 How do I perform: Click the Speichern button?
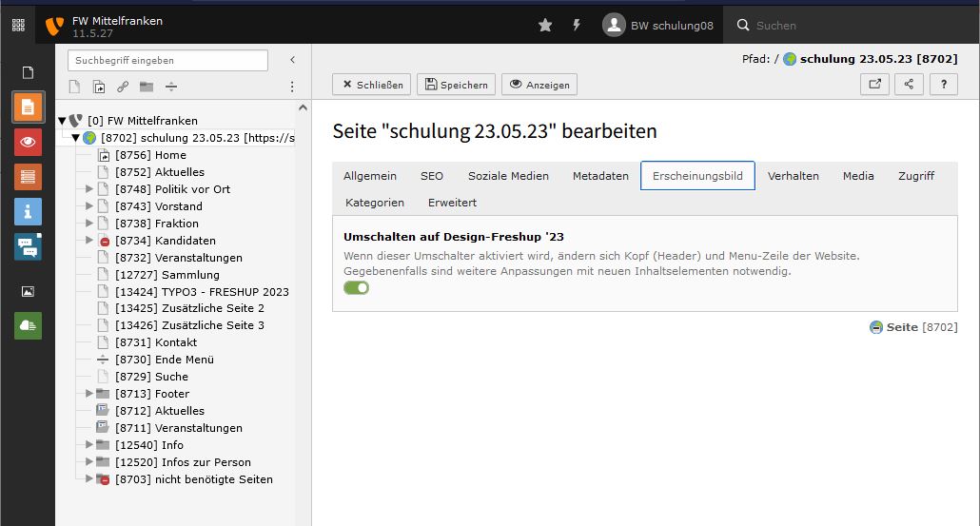(457, 85)
